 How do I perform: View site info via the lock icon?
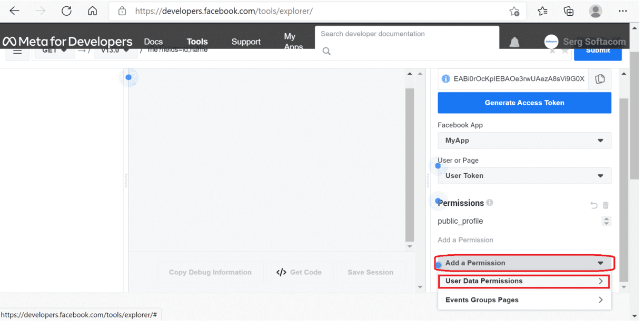point(123,11)
